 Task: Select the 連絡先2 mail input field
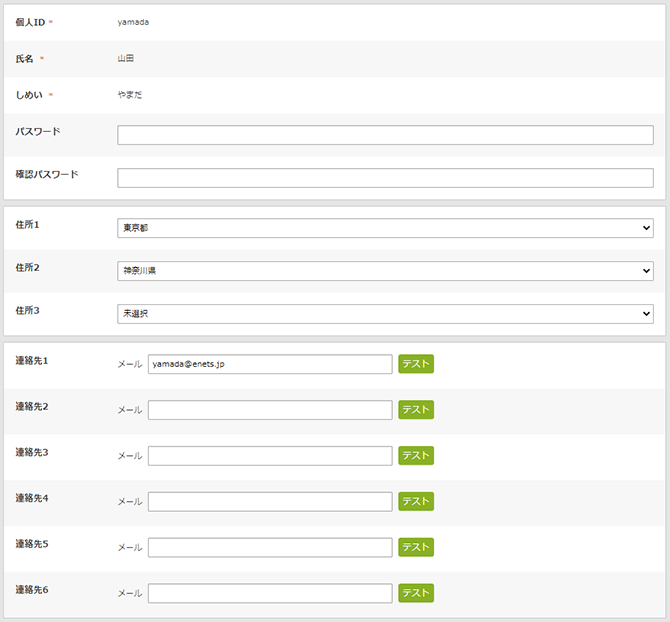[x=270, y=410]
